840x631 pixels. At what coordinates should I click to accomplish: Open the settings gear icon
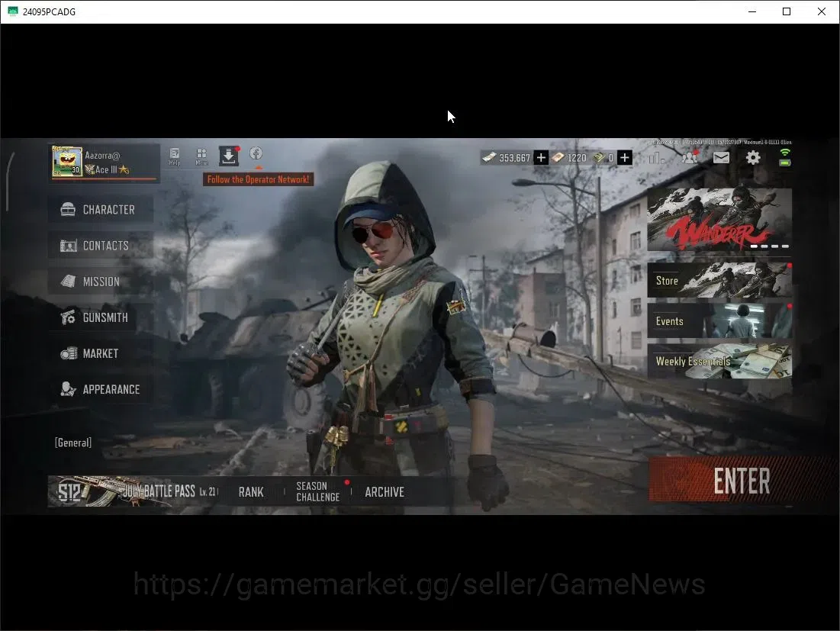click(753, 157)
